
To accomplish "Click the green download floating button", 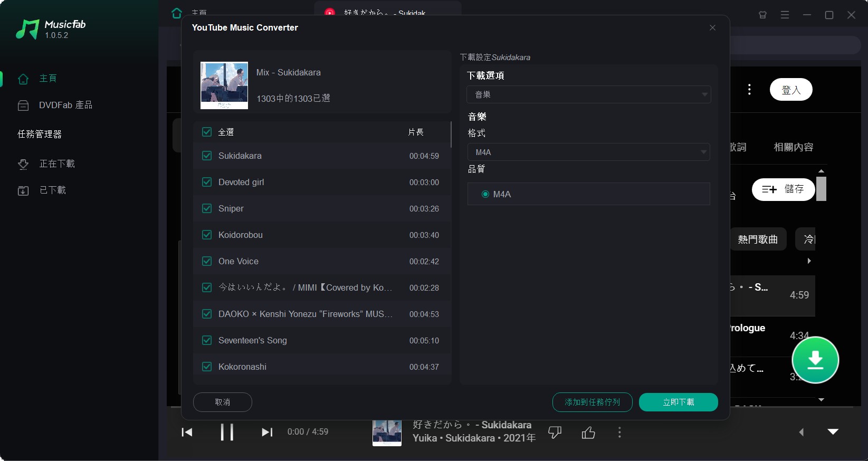I will (x=815, y=360).
